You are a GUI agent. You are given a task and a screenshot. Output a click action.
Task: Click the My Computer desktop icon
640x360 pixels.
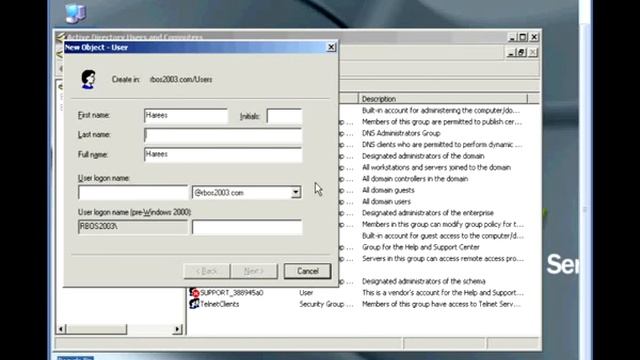pyautogui.click(x=76, y=13)
